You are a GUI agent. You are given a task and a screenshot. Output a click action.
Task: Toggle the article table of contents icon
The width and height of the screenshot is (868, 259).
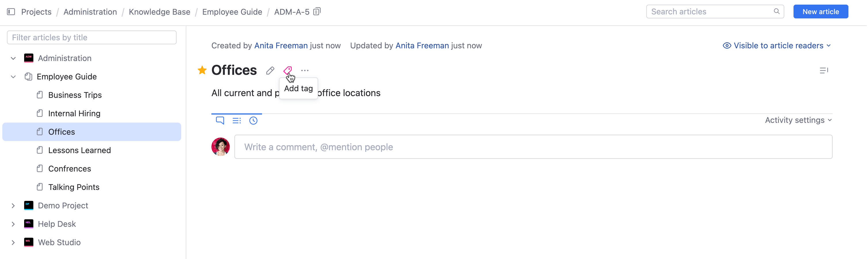[825, 70]
